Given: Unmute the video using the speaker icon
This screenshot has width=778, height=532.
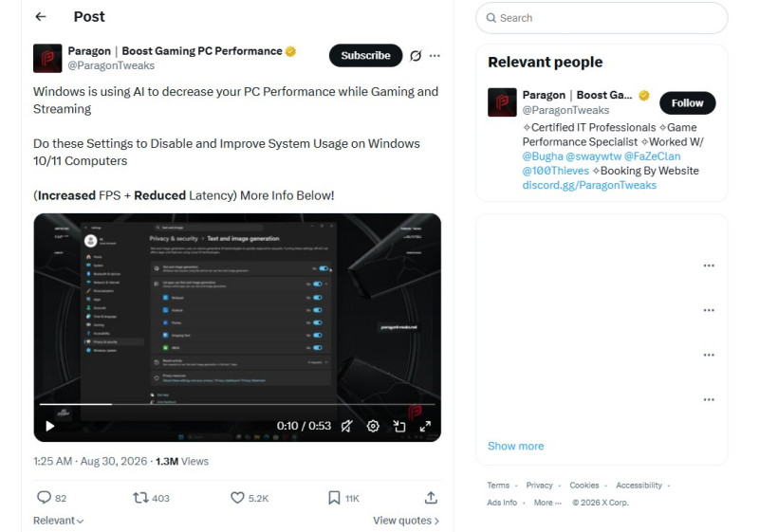Looking at the screenshot, I should pyautogui.click(x=347, y=426).
